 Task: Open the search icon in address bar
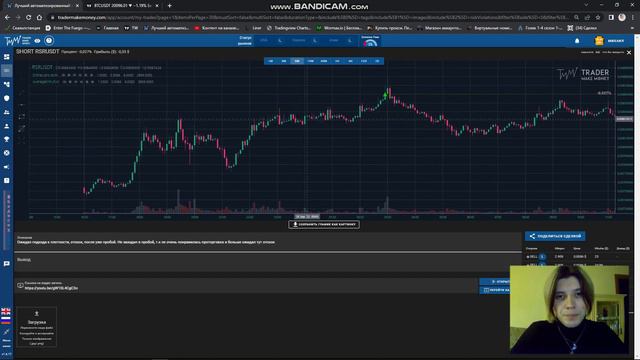pyautogui.click(x=576, y=18)
